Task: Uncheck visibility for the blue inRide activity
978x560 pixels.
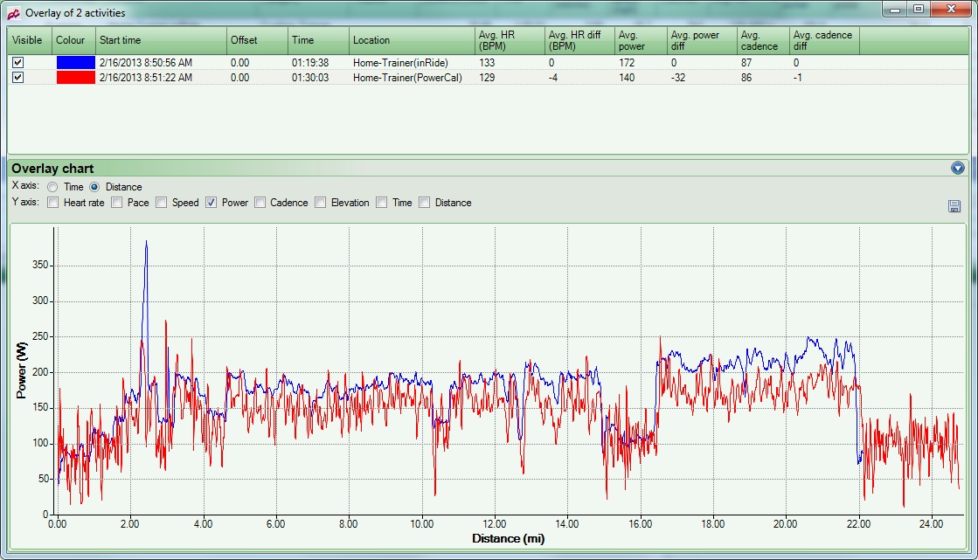Action: click(x=17, y=63)
